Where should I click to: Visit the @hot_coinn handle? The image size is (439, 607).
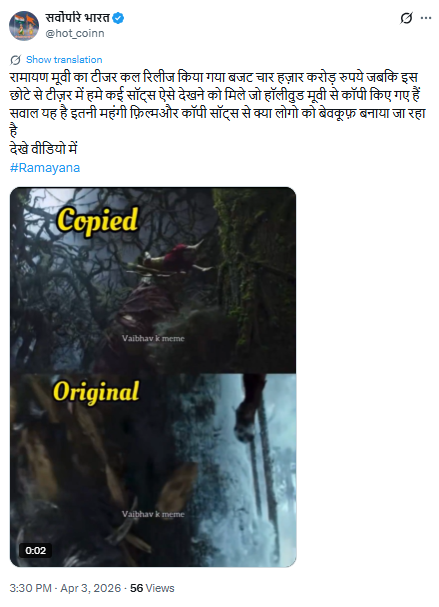(x=75, y=33)
